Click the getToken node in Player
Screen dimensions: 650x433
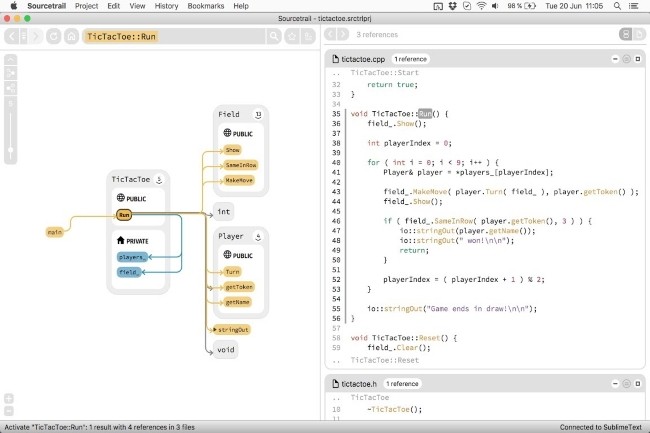pos(239,287)
